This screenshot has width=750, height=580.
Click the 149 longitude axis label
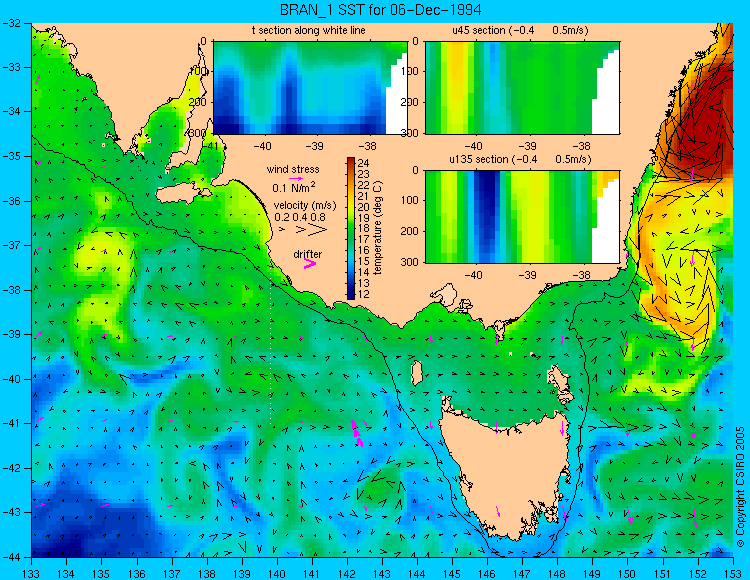point(593,574)
